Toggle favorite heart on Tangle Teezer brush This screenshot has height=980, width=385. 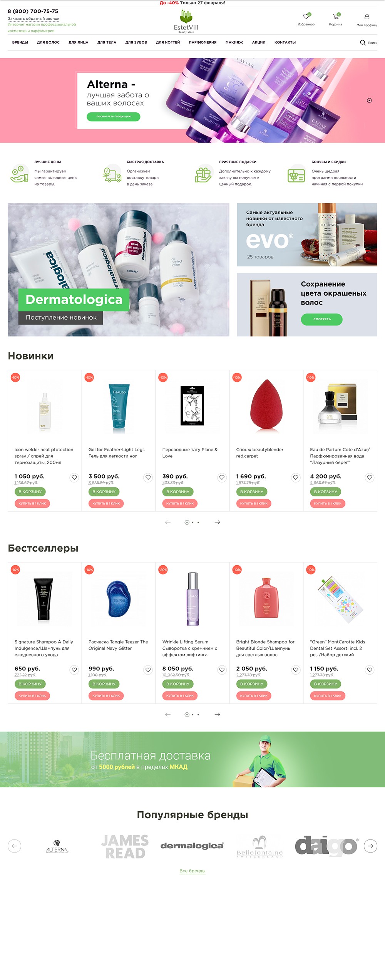[x=148, y=670]
